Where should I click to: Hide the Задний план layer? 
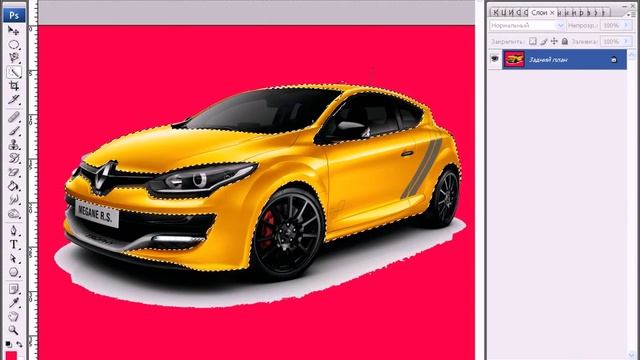(495, 59)
